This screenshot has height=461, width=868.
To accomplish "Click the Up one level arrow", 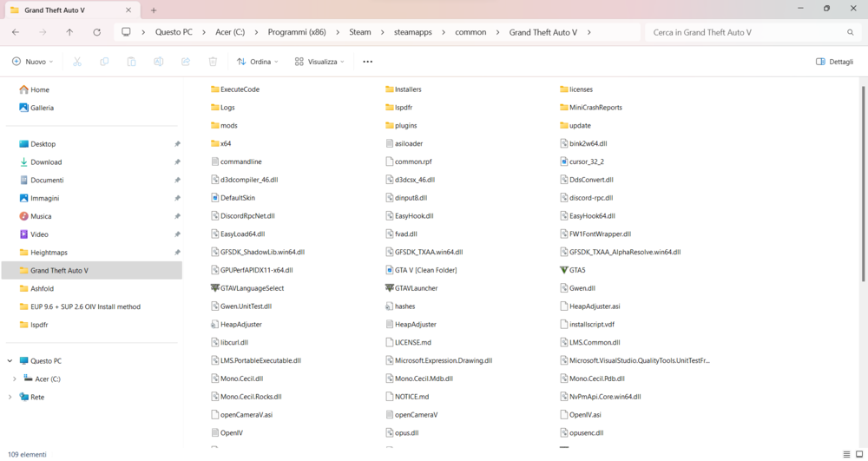I will (x=69, y=32).
